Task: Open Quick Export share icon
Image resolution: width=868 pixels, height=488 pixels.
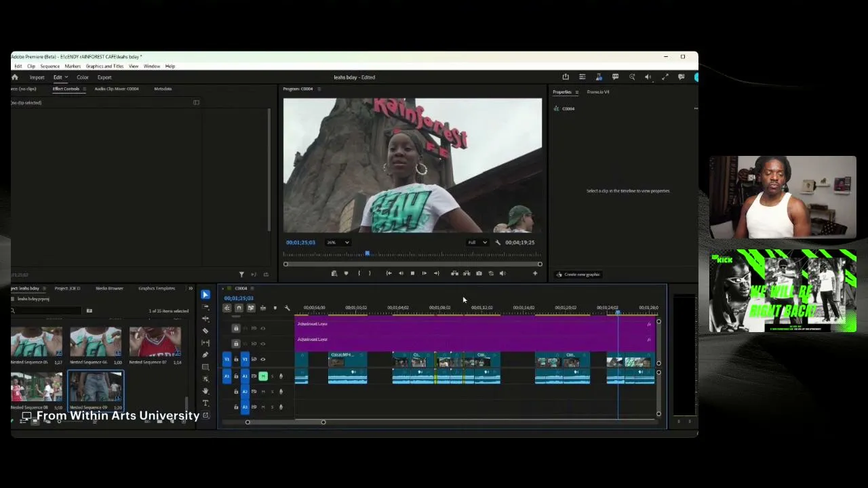Action: [566, 77]
